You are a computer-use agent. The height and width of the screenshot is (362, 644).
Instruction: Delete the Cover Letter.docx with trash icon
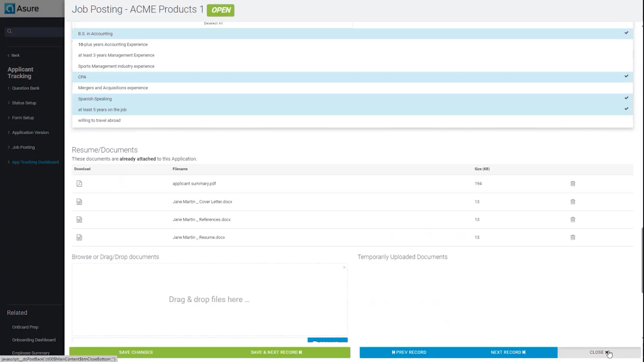573,202
